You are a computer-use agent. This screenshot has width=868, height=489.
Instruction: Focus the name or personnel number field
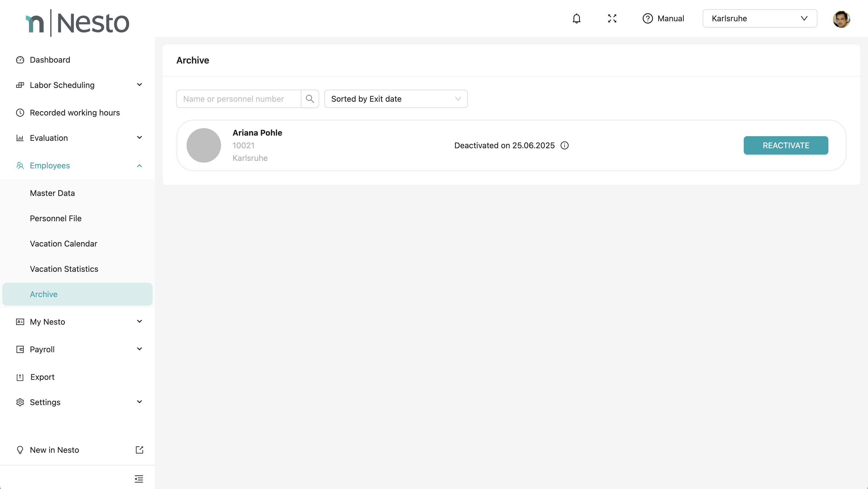pos(239,99)
